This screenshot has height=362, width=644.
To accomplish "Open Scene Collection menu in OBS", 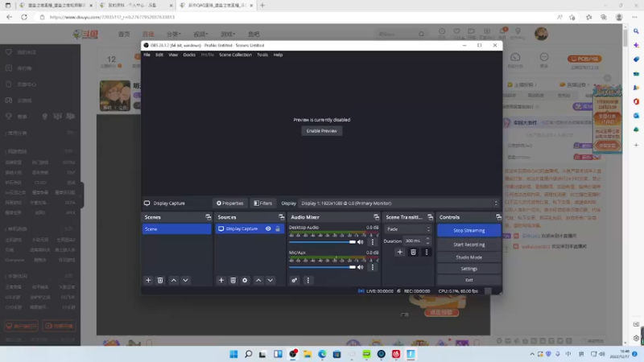I will [235, 55].
